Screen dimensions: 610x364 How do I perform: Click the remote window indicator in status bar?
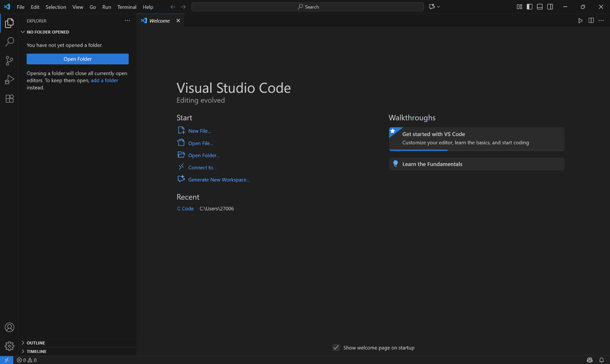coord(7,360)
